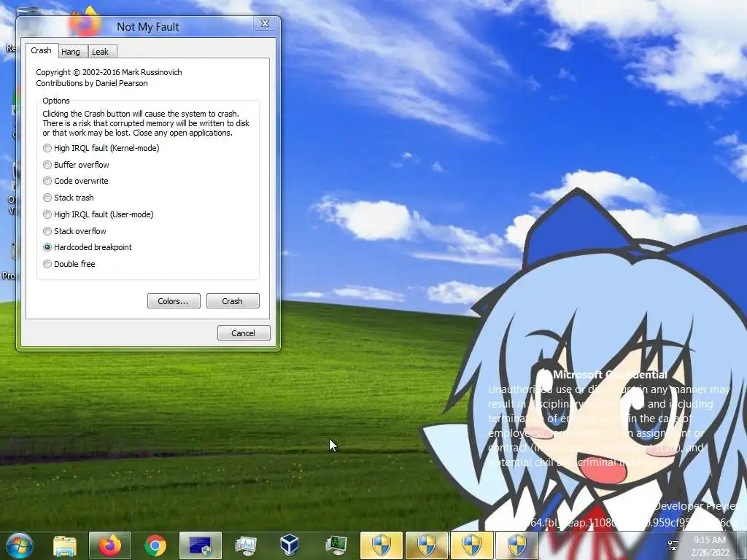
Task: Click the Not My Fault title bar text
Action: point(147,27)
